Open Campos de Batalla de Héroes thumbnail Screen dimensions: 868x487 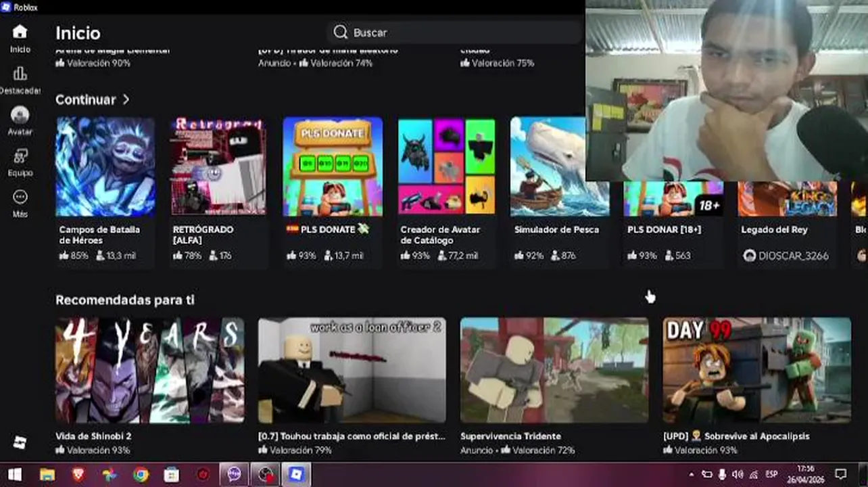[105, 167]
